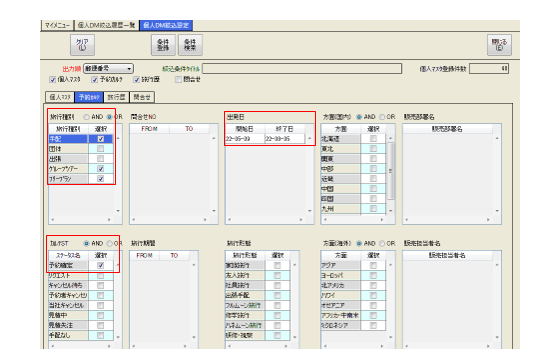Click the 個人マスタ登録件数 field

pos(489,68)
